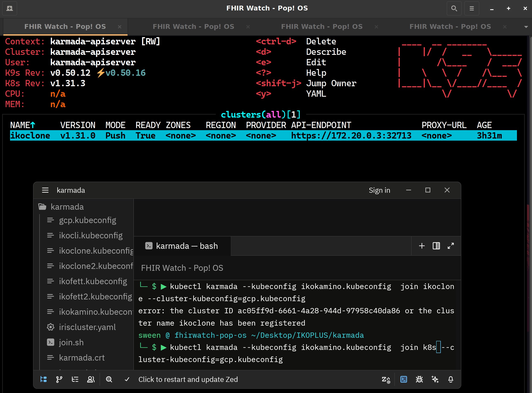
Task: Click the Sign in button
Action: pos(379,190)
